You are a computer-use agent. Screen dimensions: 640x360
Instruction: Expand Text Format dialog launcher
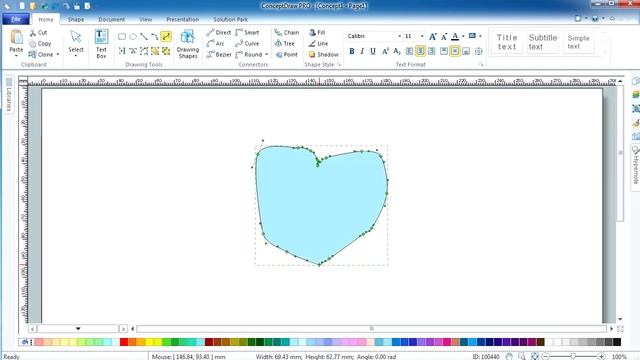point(481,64)
